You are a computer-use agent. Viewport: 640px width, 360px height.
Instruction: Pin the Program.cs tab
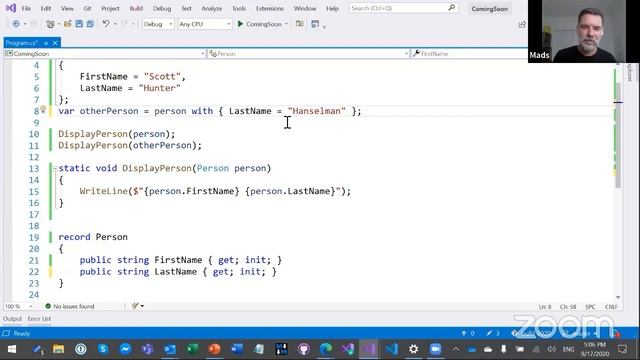coord(46,43)
